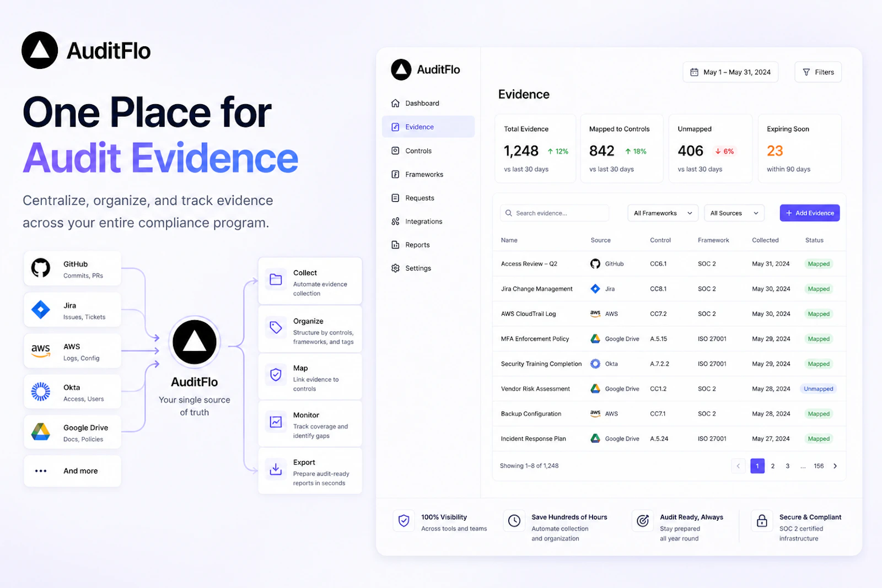Open Dashboard in the sidebar
The image size is (882, 588).
[x=428, y=103]
